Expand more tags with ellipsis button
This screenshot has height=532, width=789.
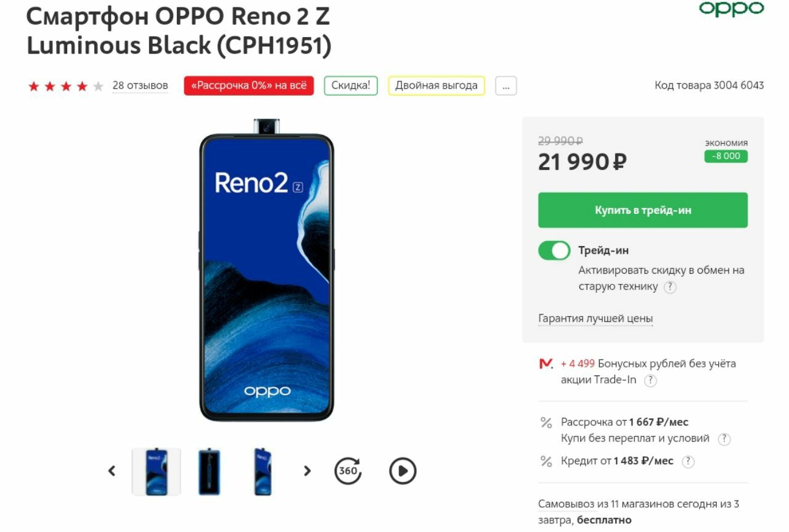click(x=505, y=86)
